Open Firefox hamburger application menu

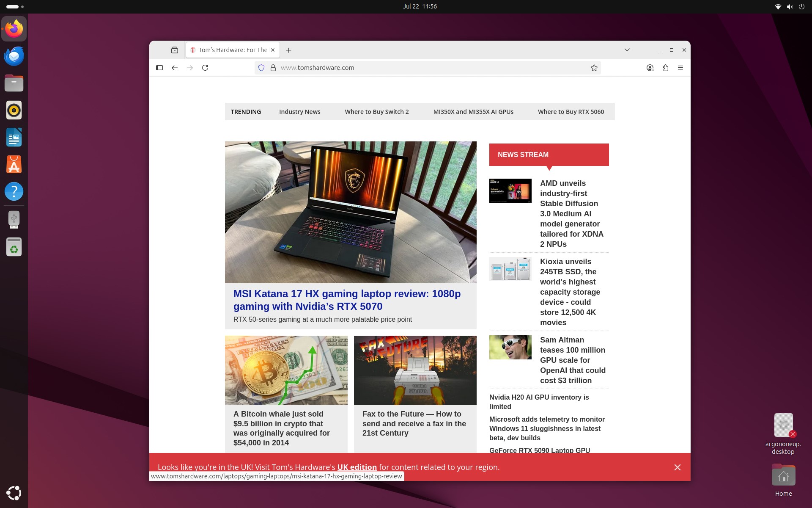click(680, 68)
